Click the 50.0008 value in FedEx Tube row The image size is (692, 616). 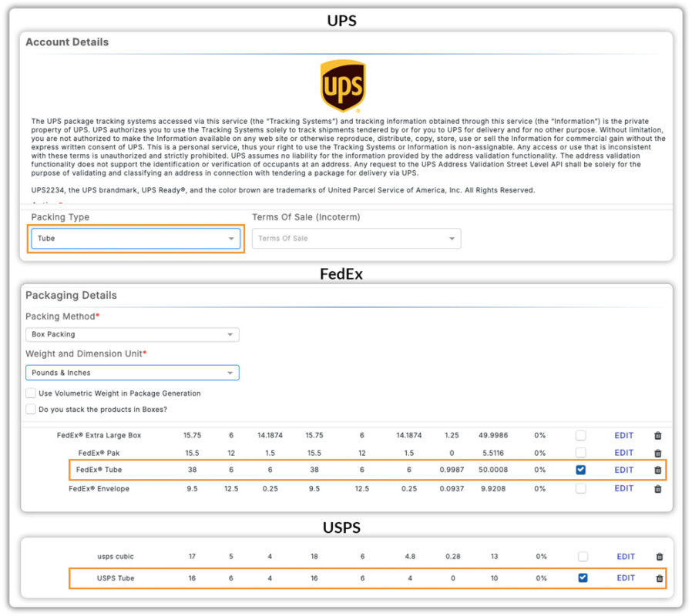pos(493,470)
